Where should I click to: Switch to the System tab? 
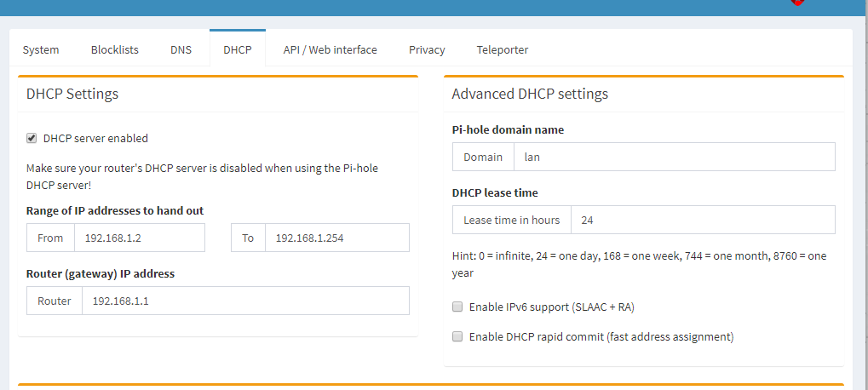41,49
